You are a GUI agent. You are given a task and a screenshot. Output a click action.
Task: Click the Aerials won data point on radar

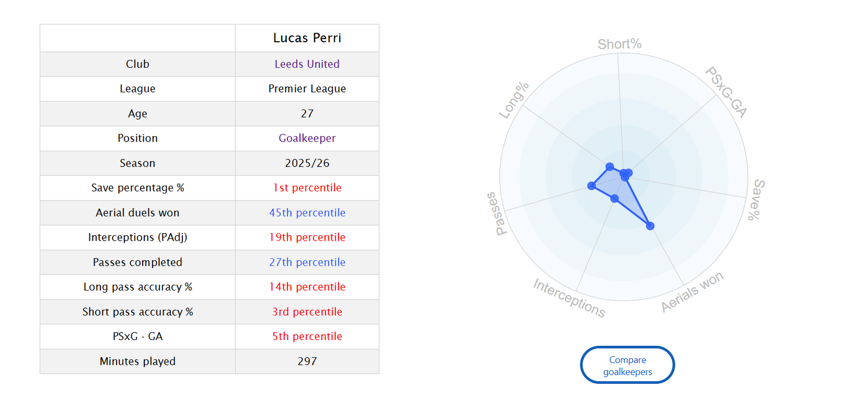[x=650, y=226]
